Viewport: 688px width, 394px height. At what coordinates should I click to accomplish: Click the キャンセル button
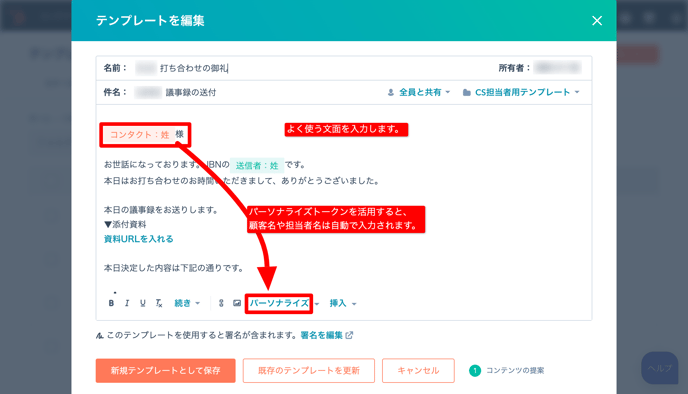click(418, 370)
